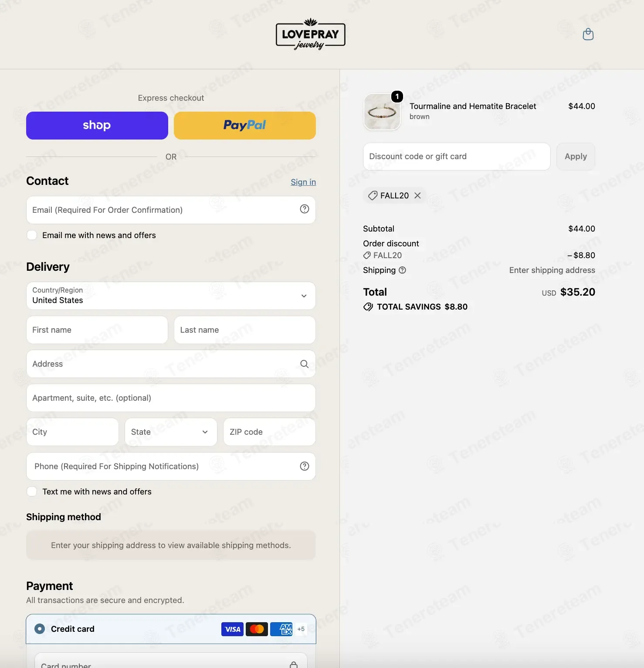Focus the Discount code or gift card field
Viewport: 644px width, 668px height.
coord(457,157)
